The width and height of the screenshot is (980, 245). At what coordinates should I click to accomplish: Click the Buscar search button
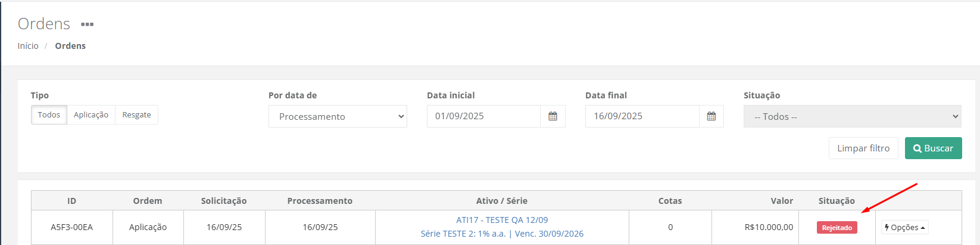(933, 148)
